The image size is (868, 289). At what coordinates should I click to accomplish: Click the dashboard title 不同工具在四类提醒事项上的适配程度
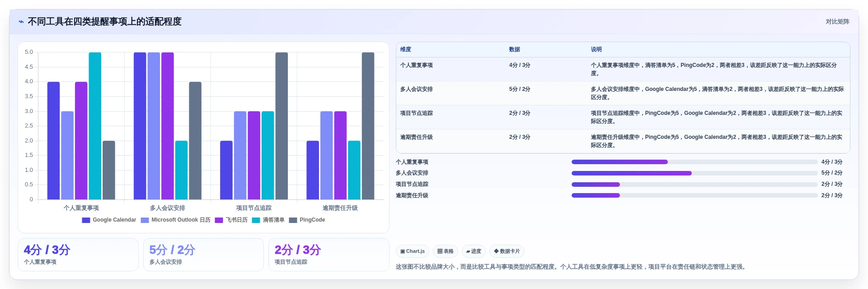(104, 22)
